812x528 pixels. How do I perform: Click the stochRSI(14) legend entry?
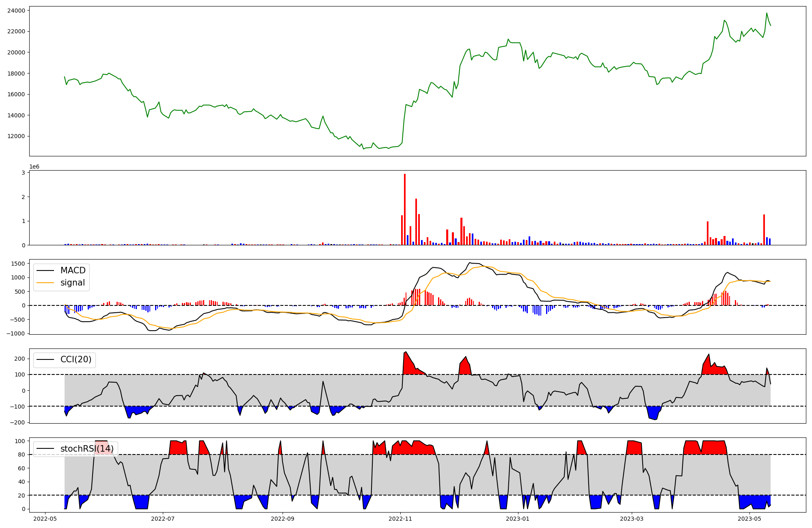(x=87, y=449)
